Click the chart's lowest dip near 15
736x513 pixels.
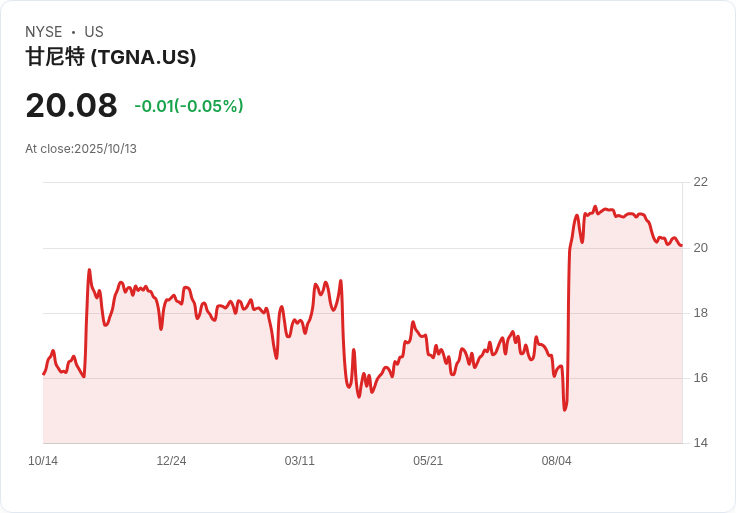pos(565,409)
